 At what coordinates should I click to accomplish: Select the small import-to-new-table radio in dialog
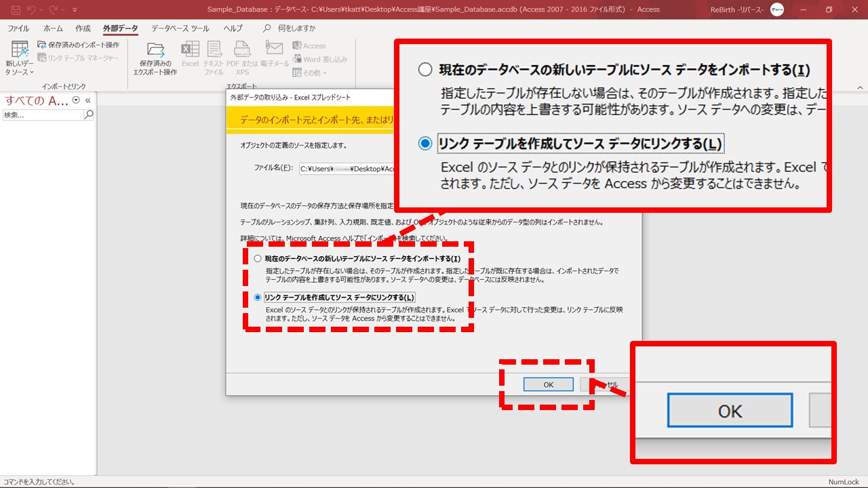click(x=257, y=259)
